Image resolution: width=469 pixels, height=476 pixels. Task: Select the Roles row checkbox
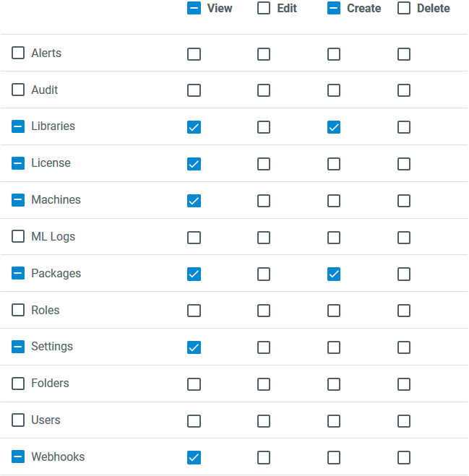tap(18, 310)
